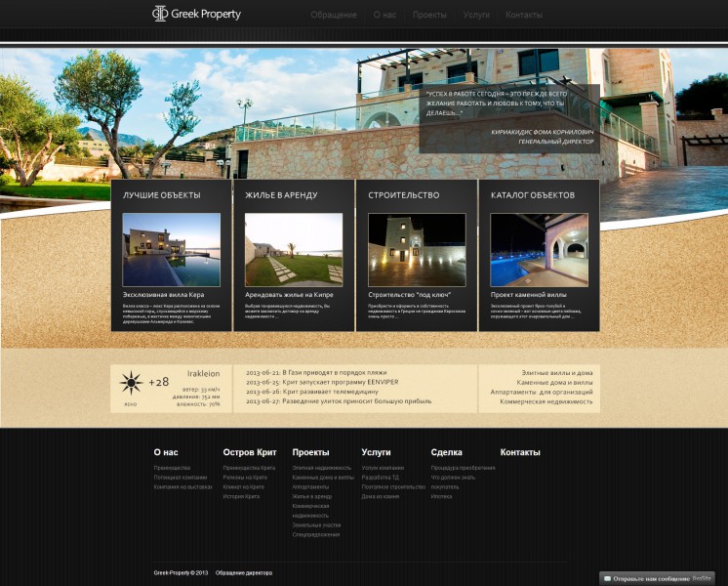The width and height of the screenshot is (728, 586).
Task: Open Обращение in the top navigation
Action: click(334, 15)
